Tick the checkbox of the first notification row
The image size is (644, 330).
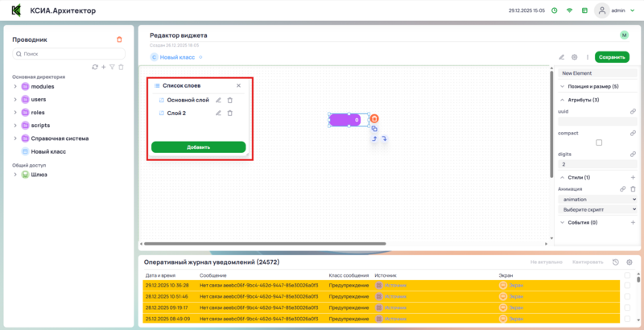tap(628, 285)
